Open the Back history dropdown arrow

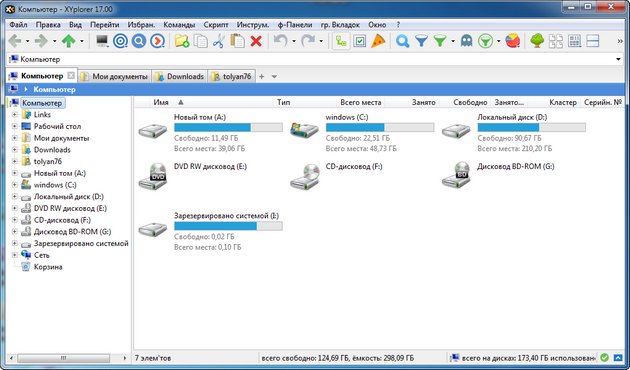[x=27, y=41]
